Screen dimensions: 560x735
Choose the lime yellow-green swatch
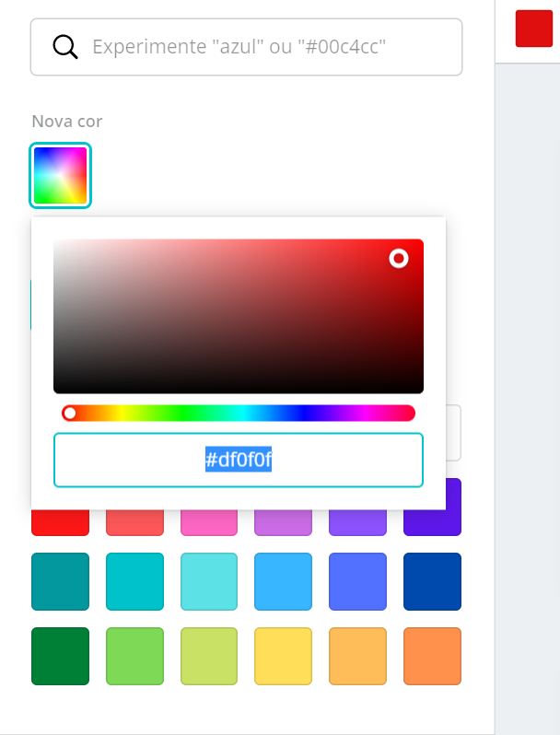(209, 656)
